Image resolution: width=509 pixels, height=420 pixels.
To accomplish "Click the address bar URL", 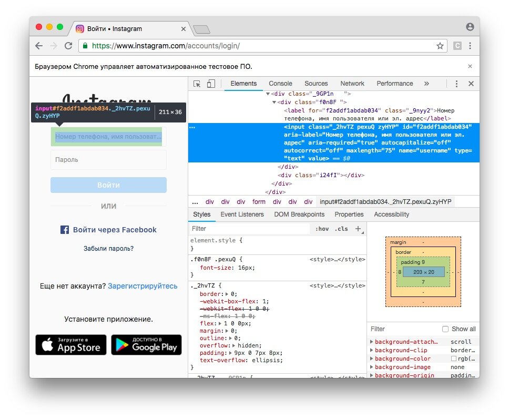I will 166,46.
